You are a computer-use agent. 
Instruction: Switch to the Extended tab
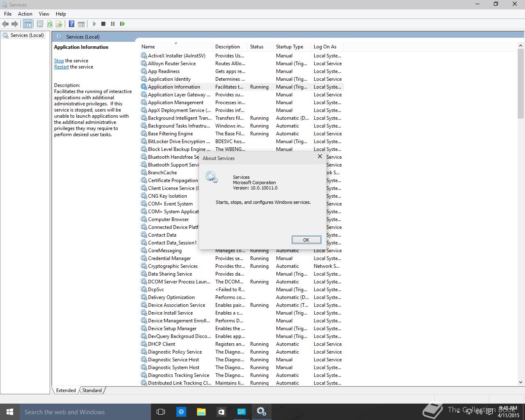66,390
